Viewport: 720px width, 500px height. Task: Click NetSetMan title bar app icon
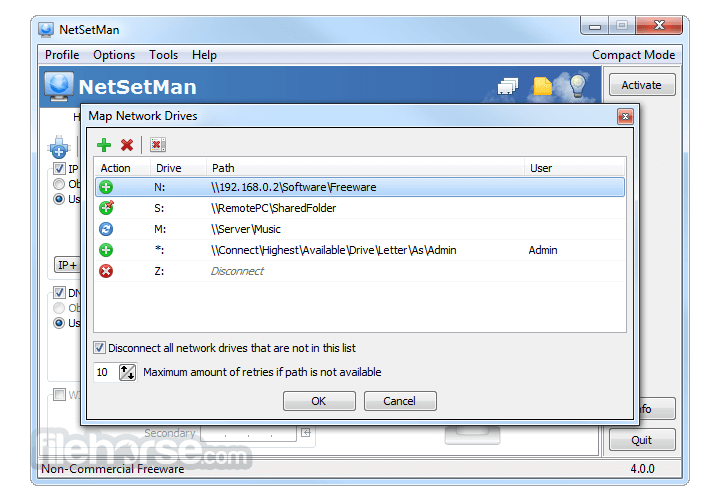pos(46,29)
